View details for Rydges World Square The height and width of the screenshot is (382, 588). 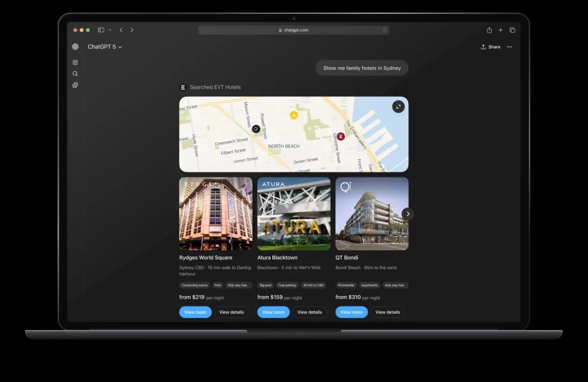(x=232, y=312)
